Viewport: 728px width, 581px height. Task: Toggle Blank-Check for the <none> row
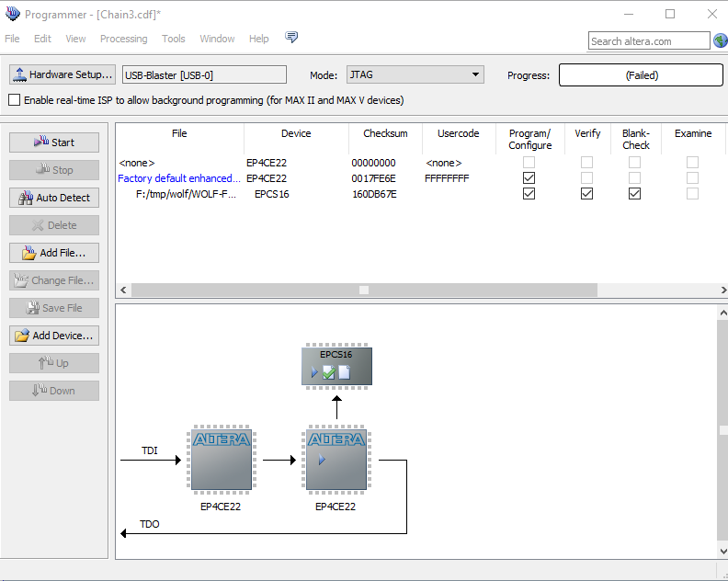tap(634, 162)
